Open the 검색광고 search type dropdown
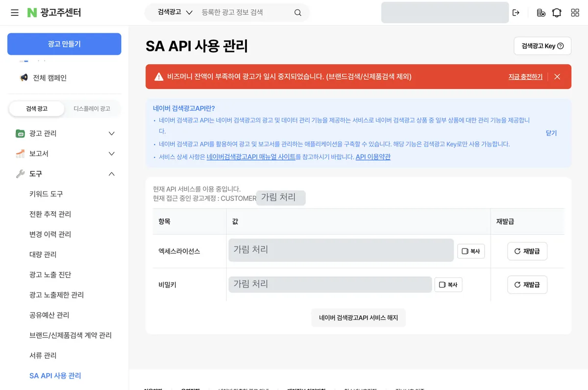The image size is (588, 390). [175, 12]
